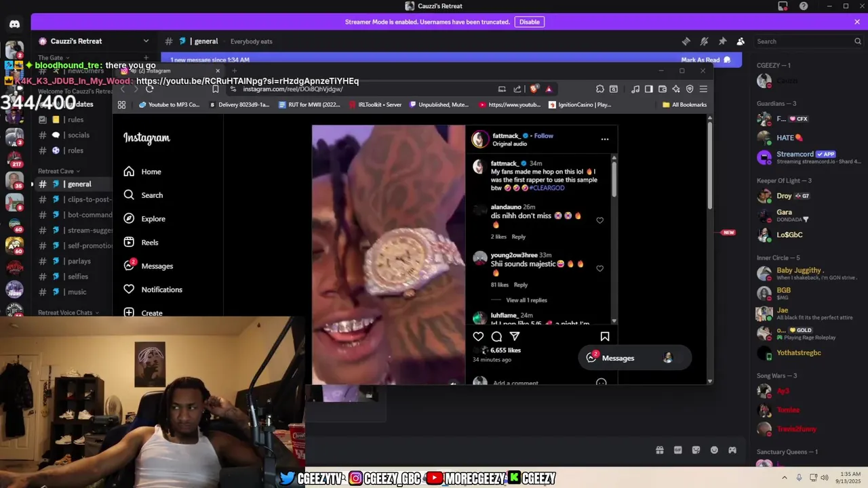Viewport: 868px width, 488px height.
Task: Click the Create plus icon in Instagram
Action: click(x=129, y=312)
